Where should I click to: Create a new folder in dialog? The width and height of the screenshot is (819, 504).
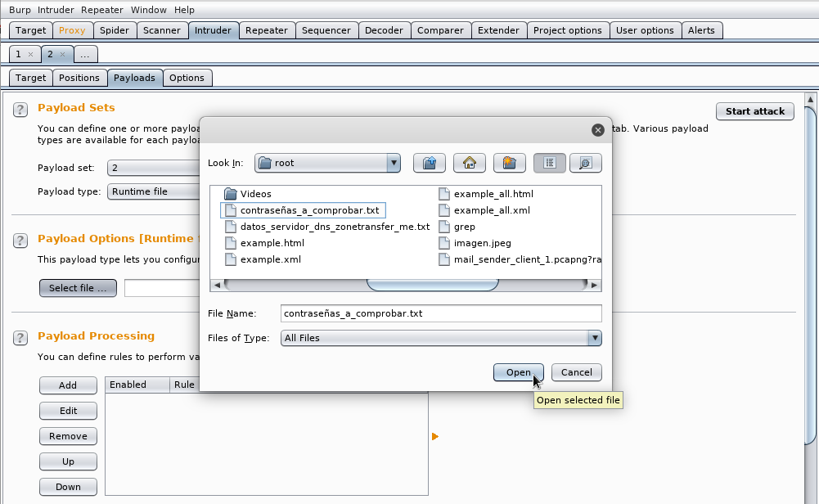[x=509, y=163]
